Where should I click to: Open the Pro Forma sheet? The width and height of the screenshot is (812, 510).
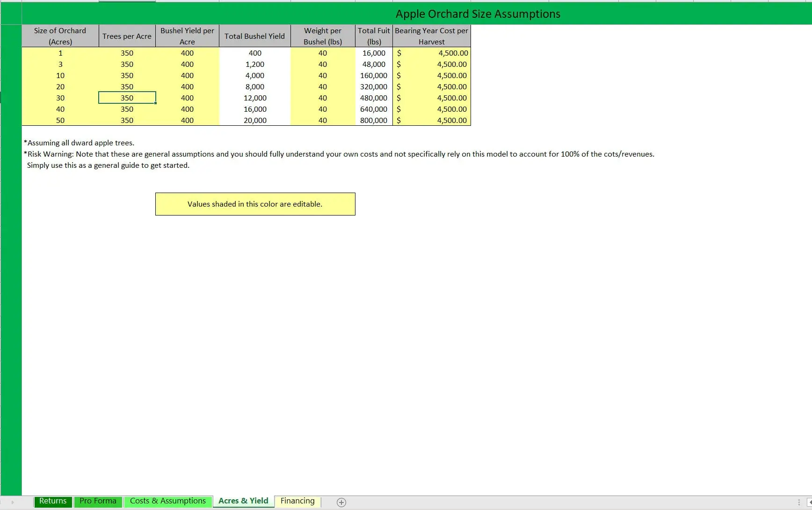[x=98, y=501]
